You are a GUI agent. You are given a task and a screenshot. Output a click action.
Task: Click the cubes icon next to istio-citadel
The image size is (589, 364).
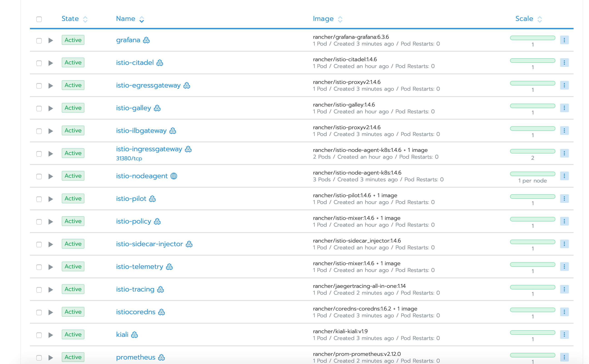pos(160,63)
